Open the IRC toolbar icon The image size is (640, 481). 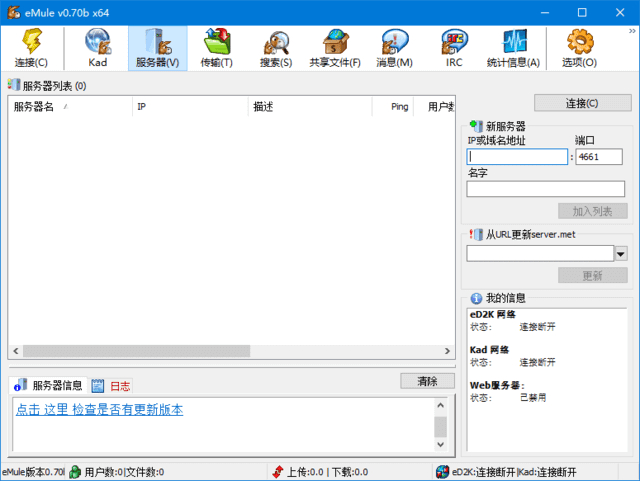[x=454, y=48]
